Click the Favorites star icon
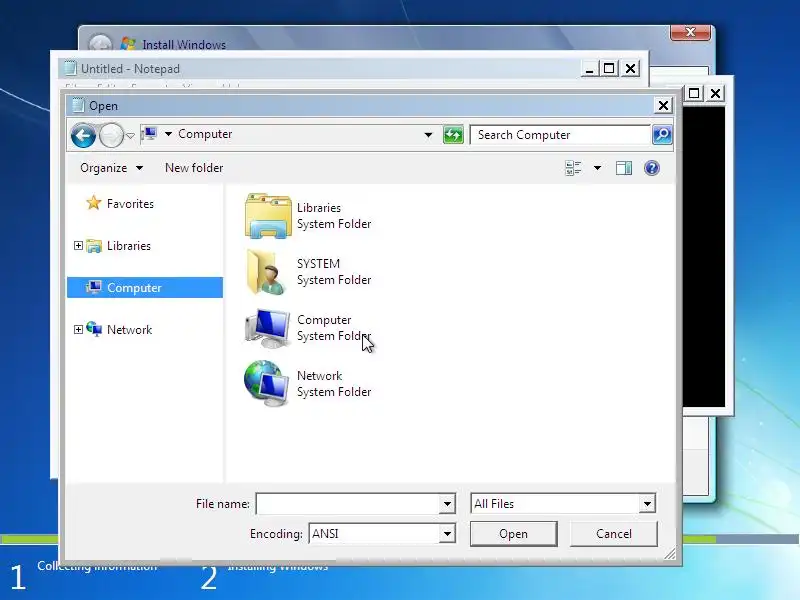This screenshot has width=800, height=600. click(x=93, y=203)
